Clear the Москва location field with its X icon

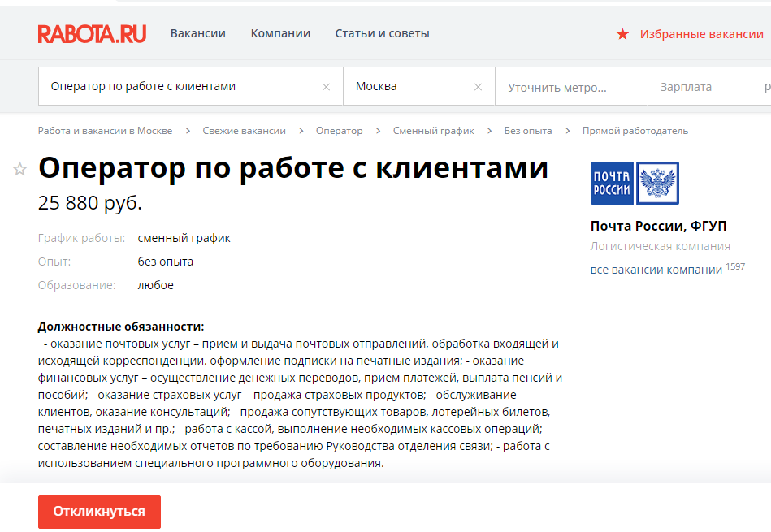[478, 85]
